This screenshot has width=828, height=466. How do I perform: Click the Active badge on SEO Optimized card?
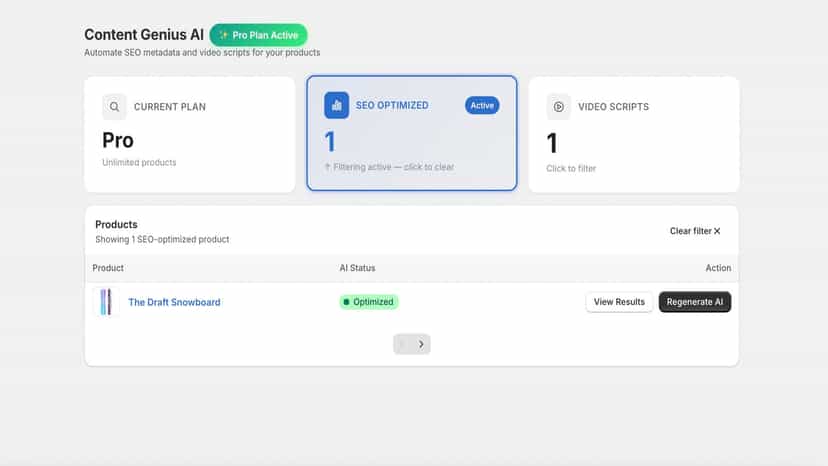coord(482,105)
